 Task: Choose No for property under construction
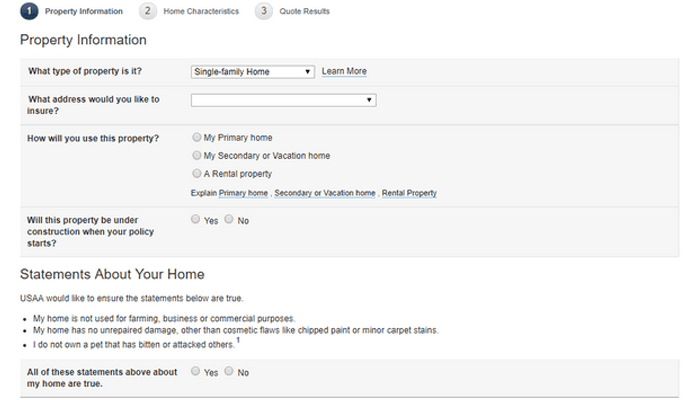tap(230, 220)
